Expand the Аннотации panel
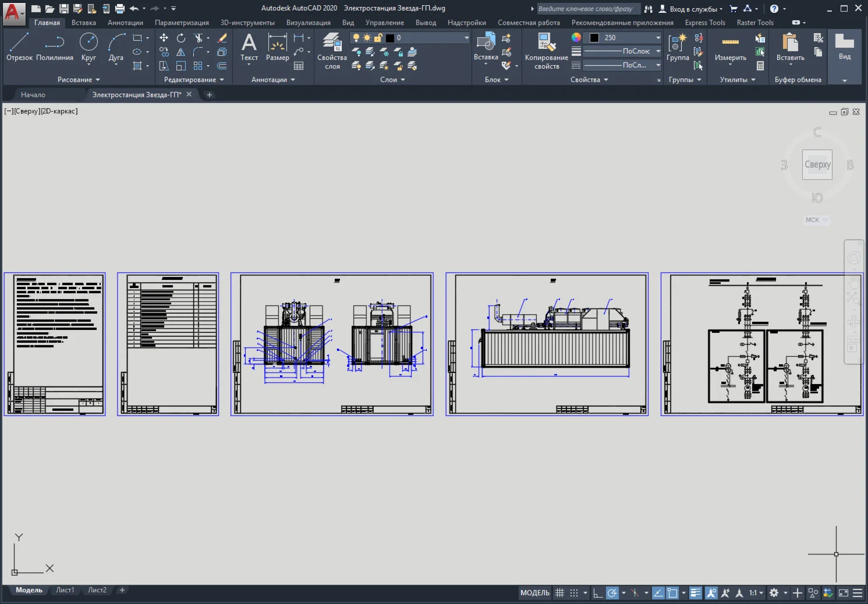Viewport: 868px width, 604px height. tap(273, 80)
